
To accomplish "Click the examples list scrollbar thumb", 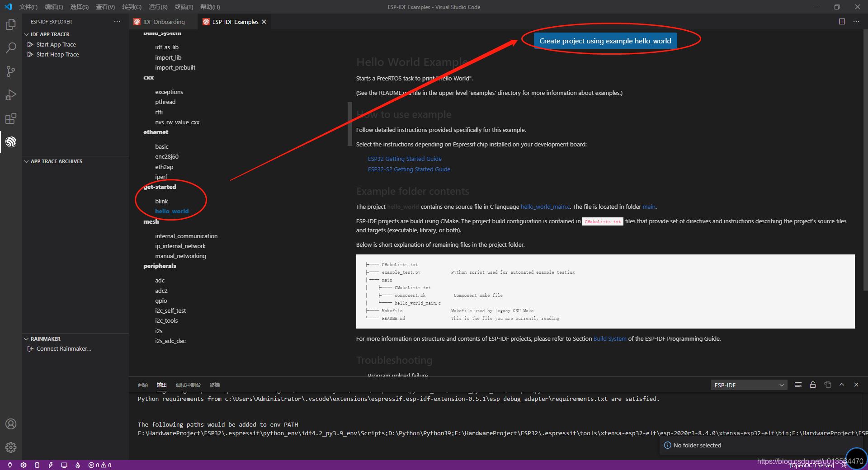I will pos(349,124).
